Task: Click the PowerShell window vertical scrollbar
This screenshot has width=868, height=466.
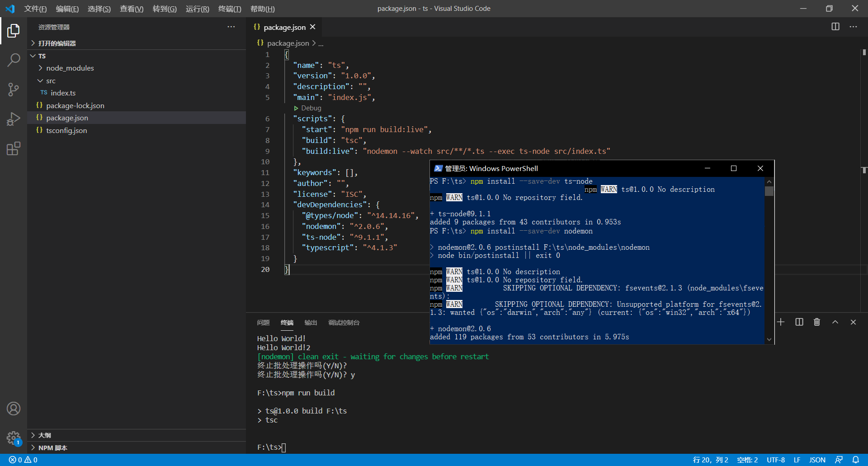Action: 769,260
